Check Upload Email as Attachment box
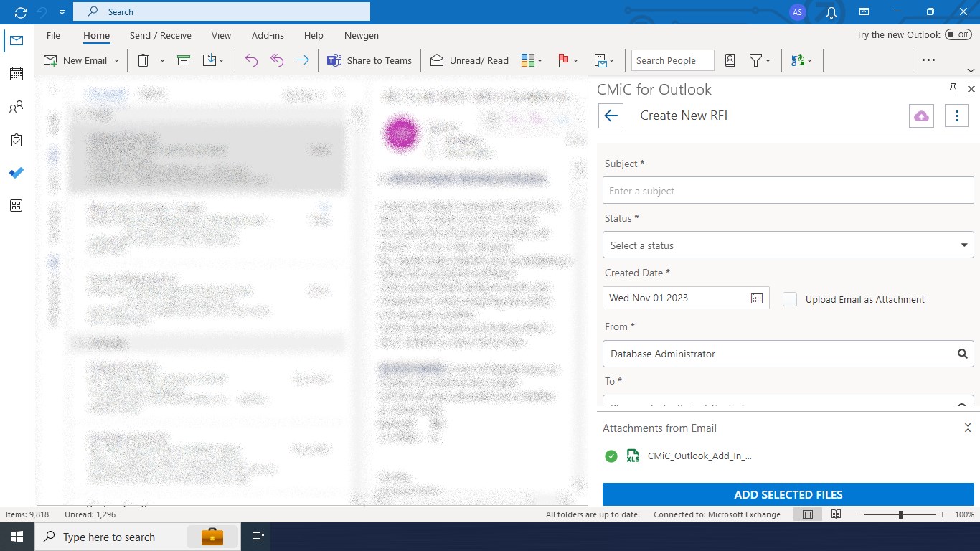Image resolution: width=980 pixels, height=551 pixels. coord(790,299)
